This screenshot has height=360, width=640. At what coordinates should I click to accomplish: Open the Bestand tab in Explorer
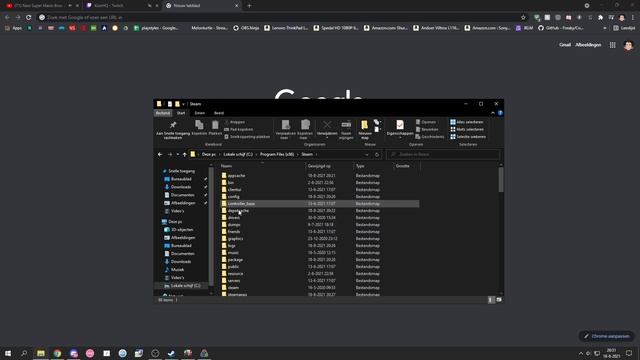(x=162, y=113)
